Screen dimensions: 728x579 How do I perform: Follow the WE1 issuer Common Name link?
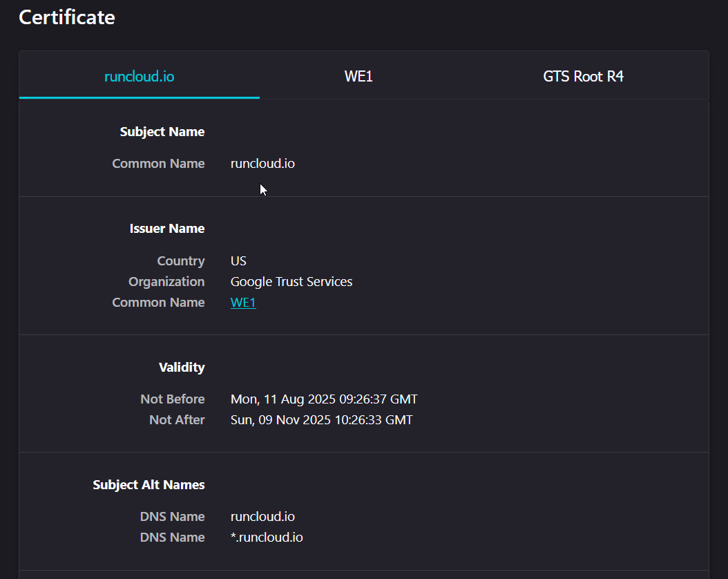[243, 303]
